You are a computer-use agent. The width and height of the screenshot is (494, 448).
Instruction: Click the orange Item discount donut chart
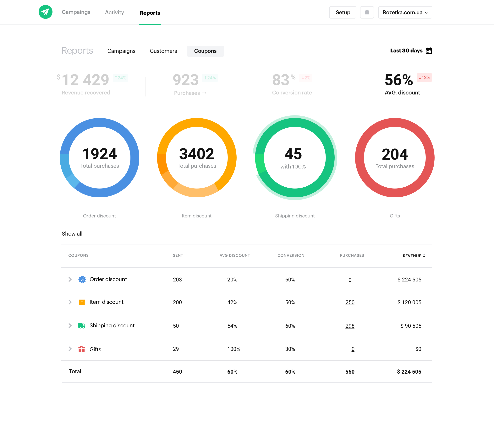tap(197, 122)
